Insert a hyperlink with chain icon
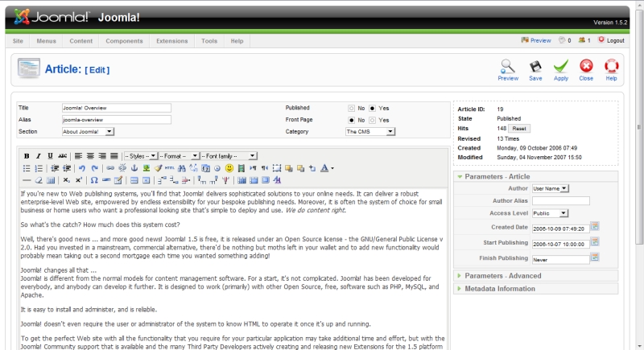Image resolution: width=644 pixels, height=350 pixels. tap(110, 168)
